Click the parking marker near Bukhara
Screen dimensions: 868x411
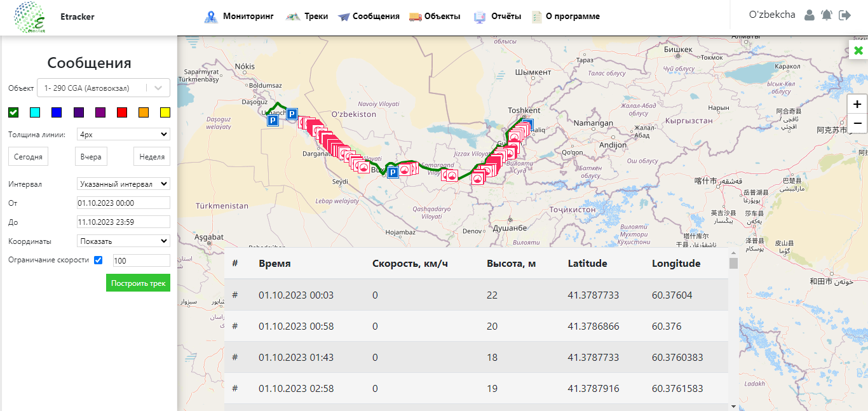[x=393, y=172]
